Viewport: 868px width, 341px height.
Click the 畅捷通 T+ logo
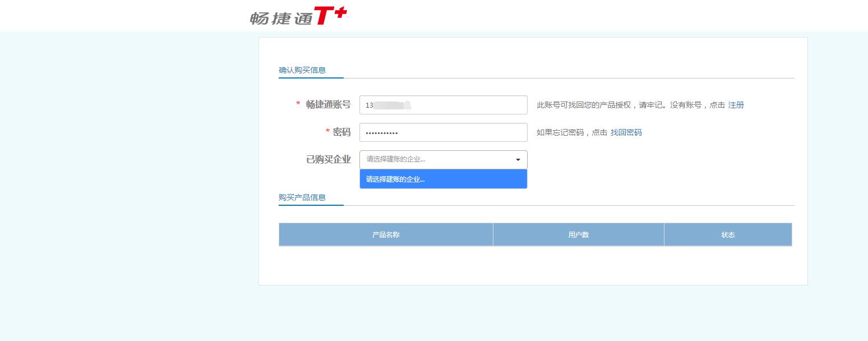(x=298, y=16)
